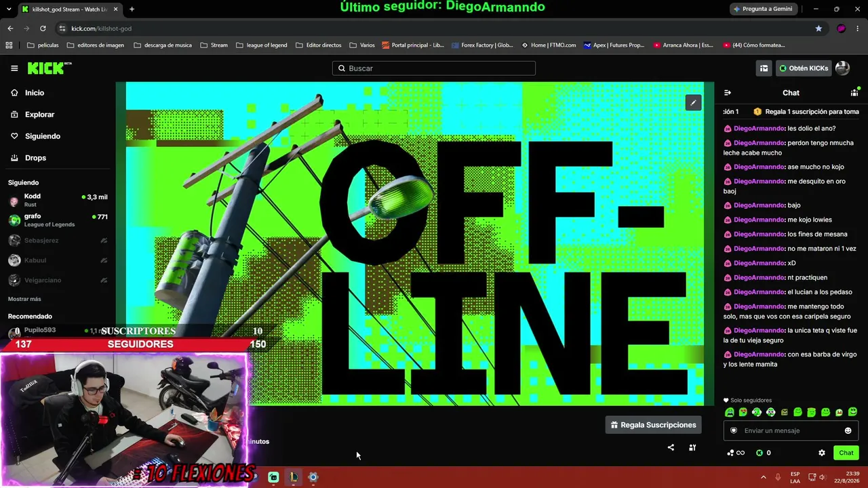Image resolution: width=868 pixels, height=488 pixels.
Task: Click the pencil edit icon on the offline banner
Action: [693, 103]
